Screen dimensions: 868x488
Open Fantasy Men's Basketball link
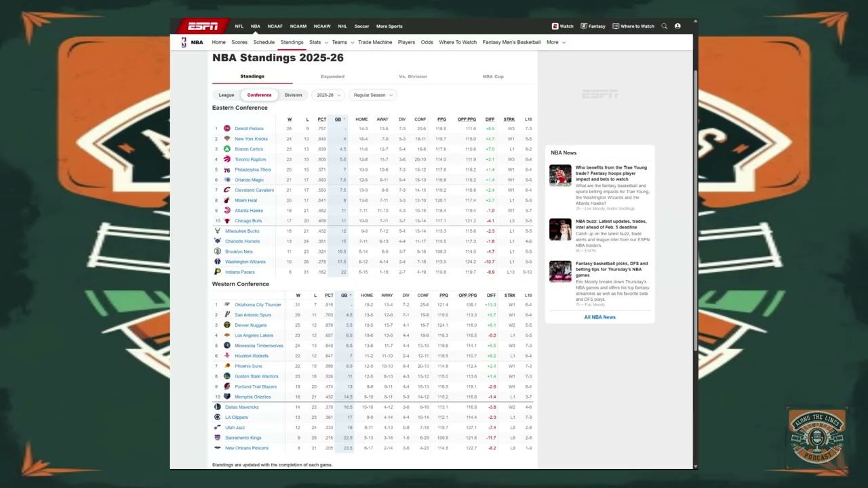pyautogui.click(x=511, y=42)
